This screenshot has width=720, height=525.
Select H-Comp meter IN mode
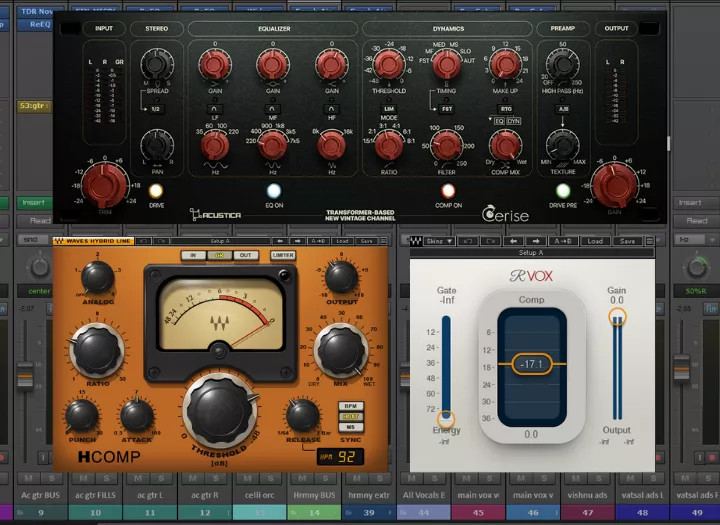click(x=193, y=255)
